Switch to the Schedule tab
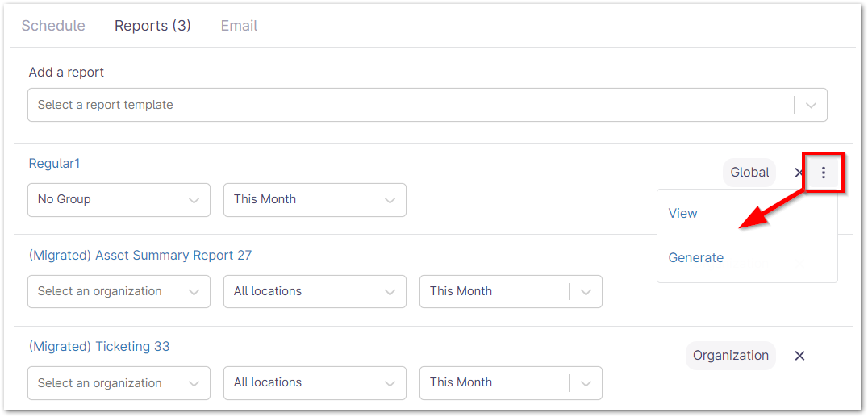 click(53, 26)
